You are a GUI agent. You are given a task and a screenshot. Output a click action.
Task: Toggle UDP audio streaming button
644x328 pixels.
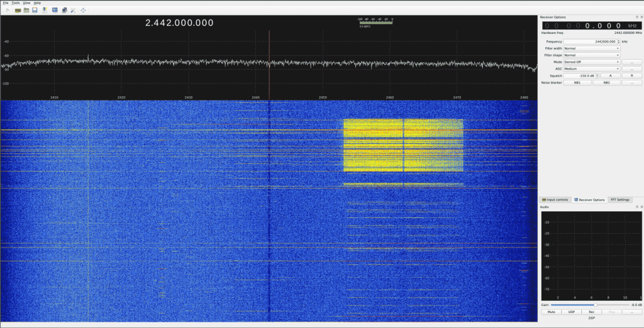(x=571, y=312)
